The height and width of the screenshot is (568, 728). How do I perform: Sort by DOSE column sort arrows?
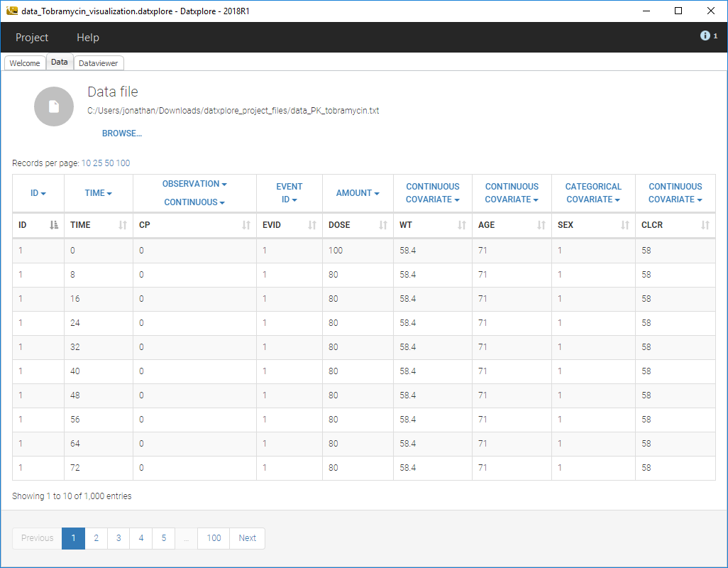click(x=383, y=225)
